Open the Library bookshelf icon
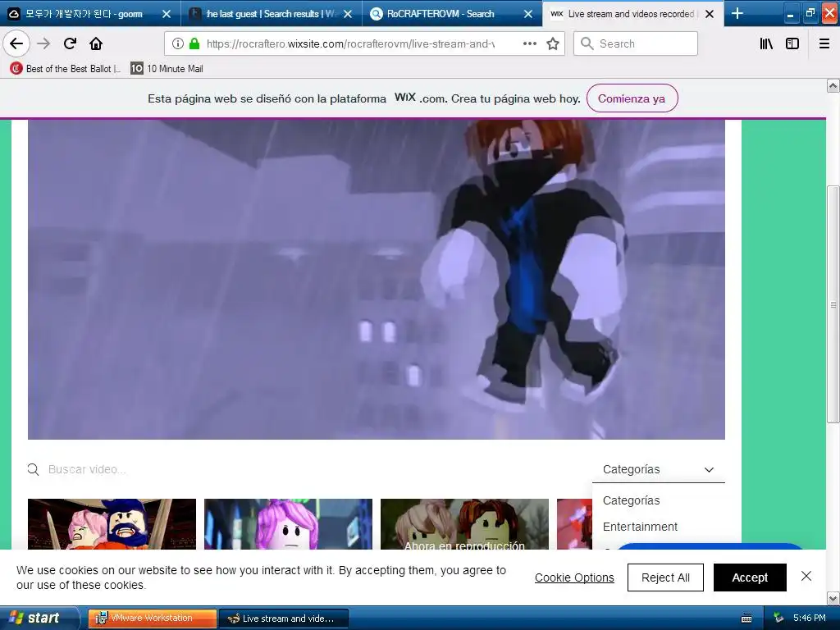This screenshot has width=840, height=630. (766, 43)
